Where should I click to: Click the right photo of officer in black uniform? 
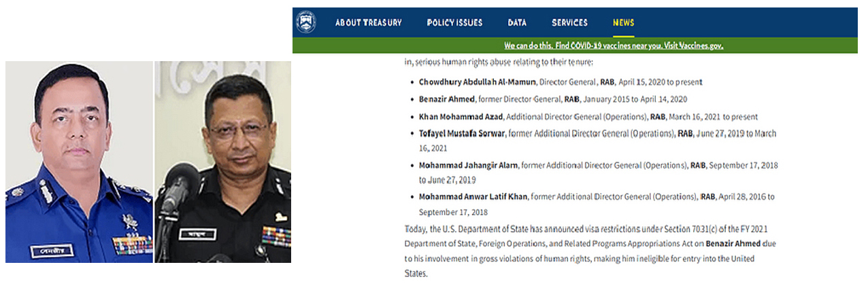tap(223, 162)
